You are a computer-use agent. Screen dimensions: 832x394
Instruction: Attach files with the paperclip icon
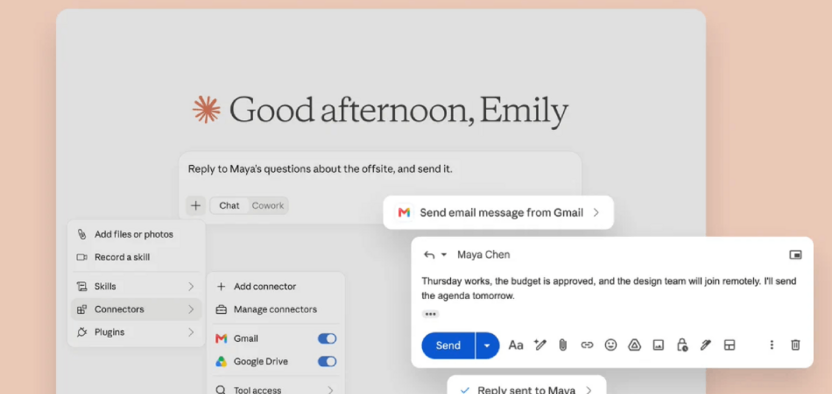563,345
